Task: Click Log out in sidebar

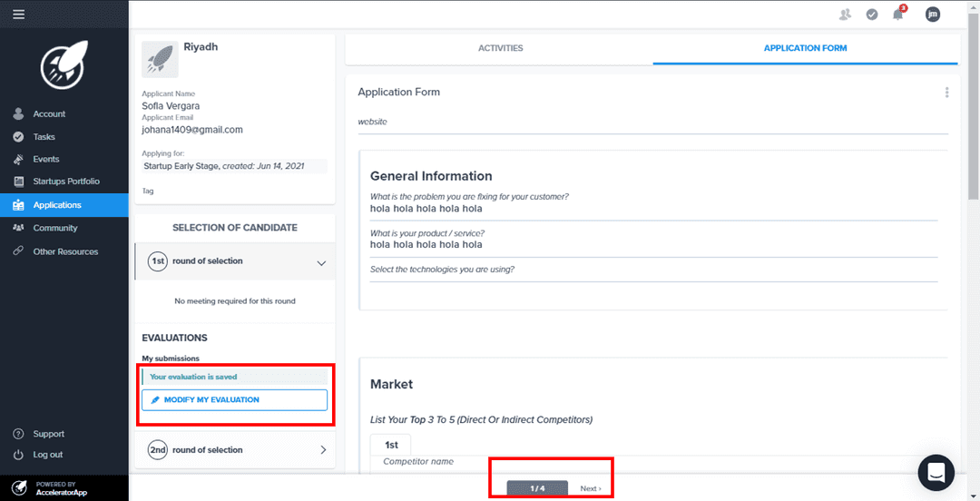Action: click(x=47, y=455)
